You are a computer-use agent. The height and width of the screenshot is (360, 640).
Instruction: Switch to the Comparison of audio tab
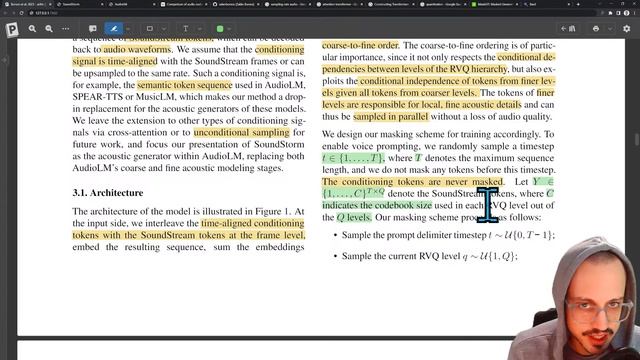click(x=183, y=4)
